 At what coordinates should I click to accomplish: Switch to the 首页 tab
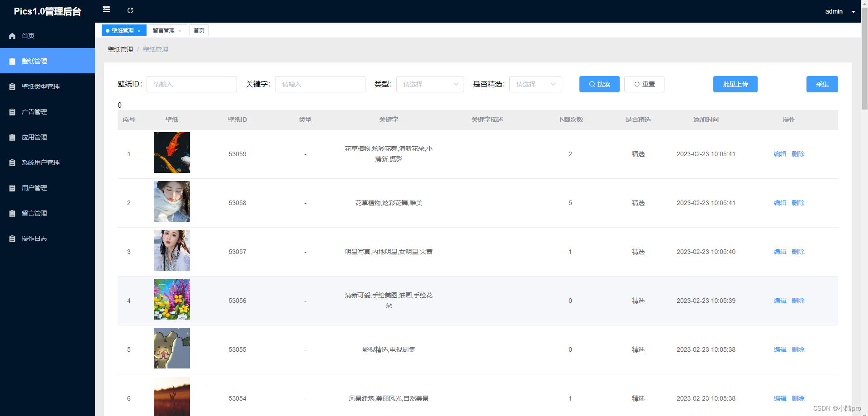199,30
